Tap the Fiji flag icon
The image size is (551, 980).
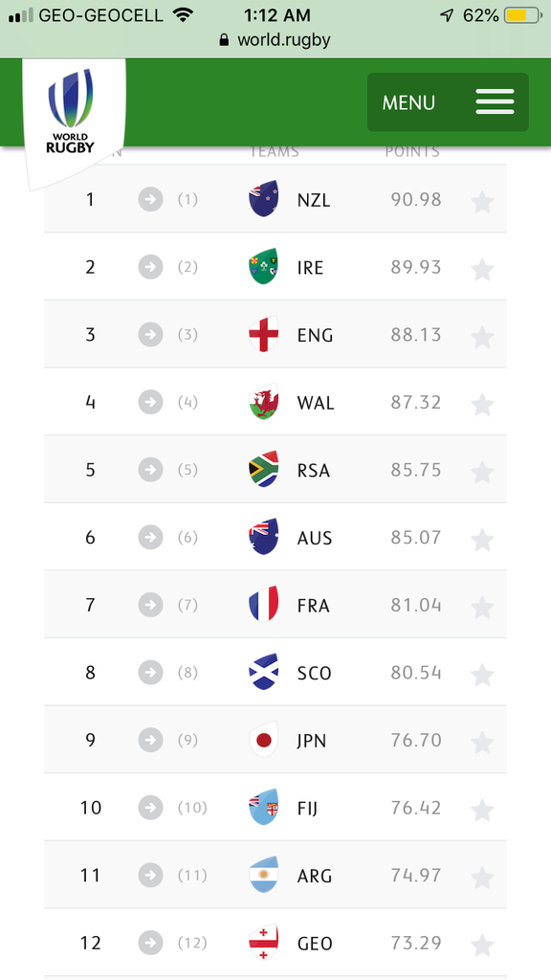pos(264,807)
